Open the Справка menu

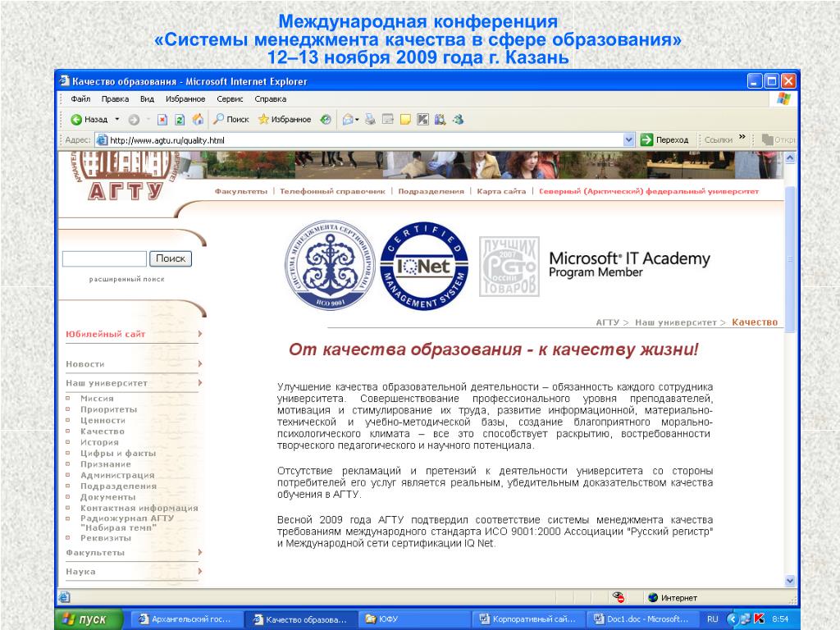click(271, 99)
